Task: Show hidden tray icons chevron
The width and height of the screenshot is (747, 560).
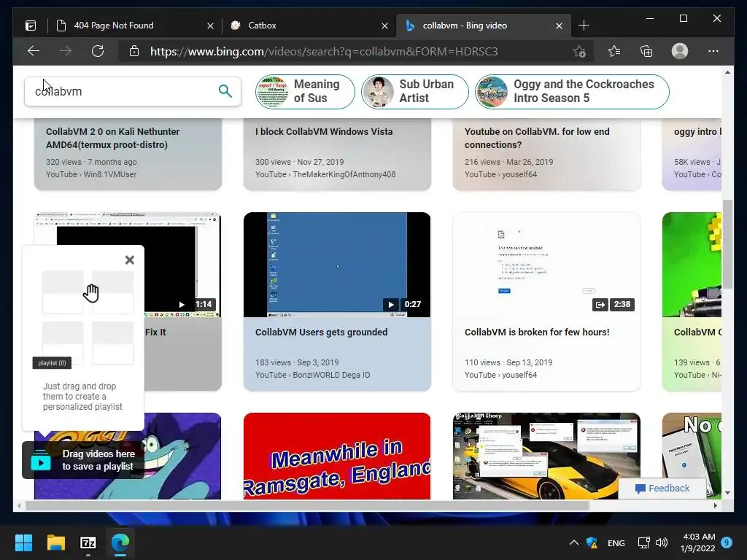Action: (574, 542)
